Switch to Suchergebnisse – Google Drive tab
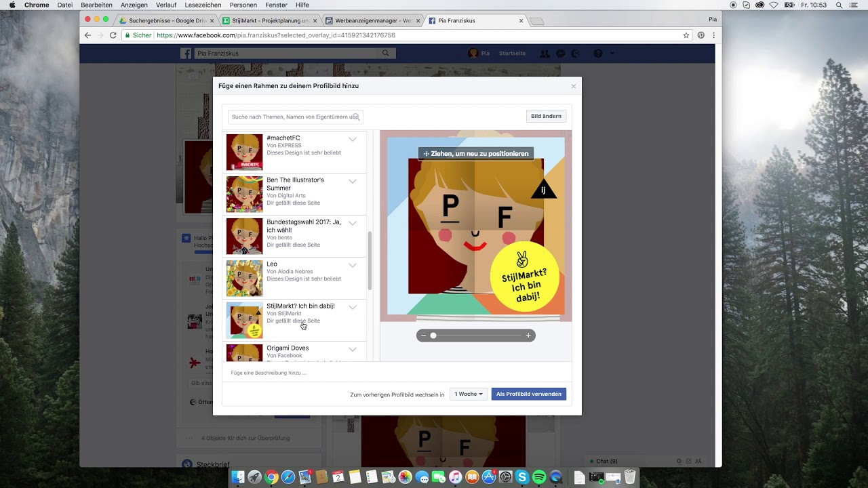This screenshot has width=868, height=488. click(x=167, y=20)
